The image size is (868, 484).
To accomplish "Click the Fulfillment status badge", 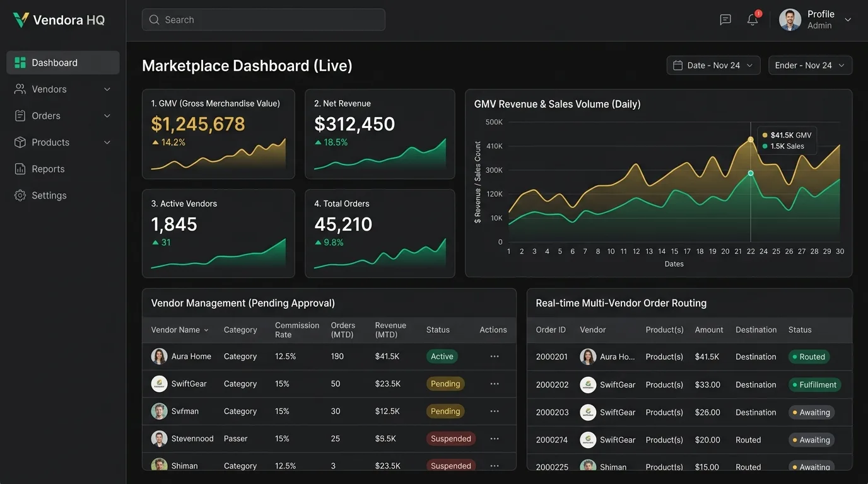I will (815, 384).
